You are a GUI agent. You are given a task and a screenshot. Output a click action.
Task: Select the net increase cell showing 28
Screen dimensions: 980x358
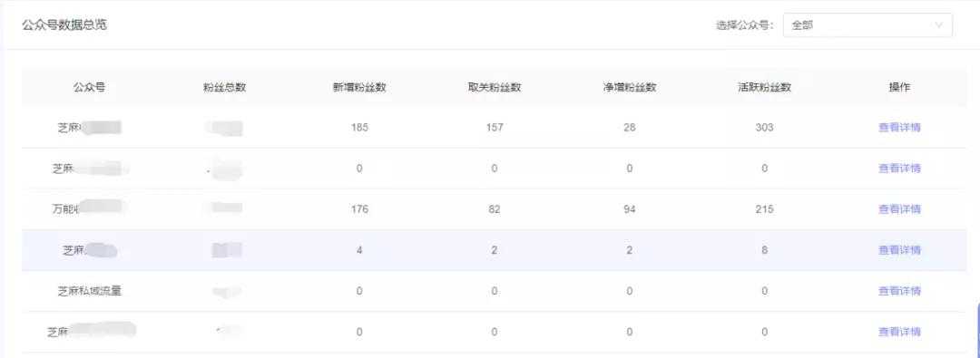(x=630, y=128)
